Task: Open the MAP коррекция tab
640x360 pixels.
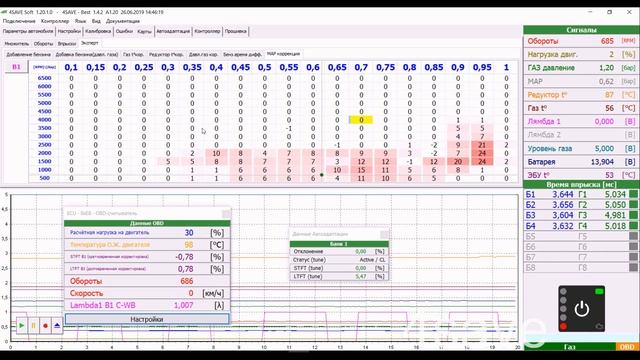Action: click(x=283, y=54)
